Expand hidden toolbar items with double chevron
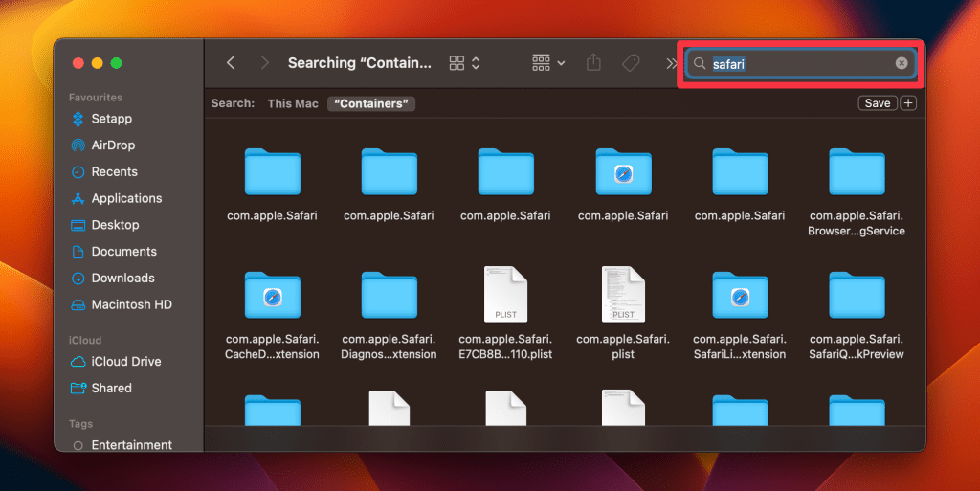The height and width of the screenshot is (491, 980). [670, 63]
